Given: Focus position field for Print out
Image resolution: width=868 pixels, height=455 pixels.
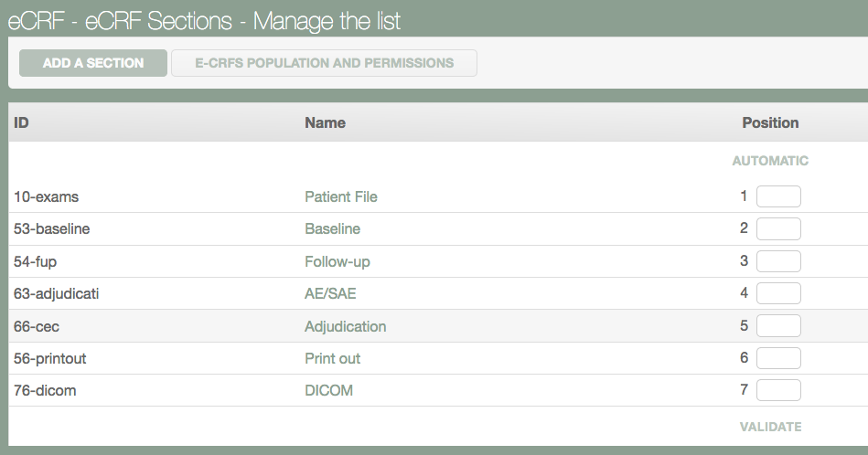Looking at the screenshot, I should [x=778, y=358].
